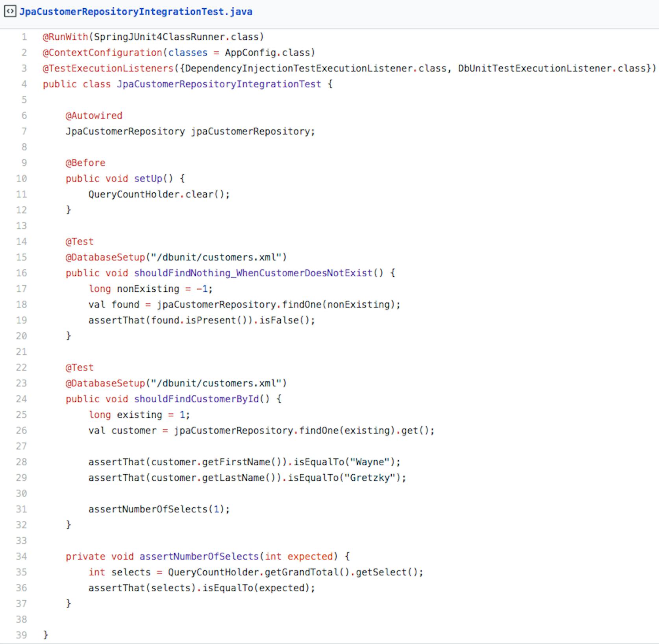Select line number 1

(24, 37)
